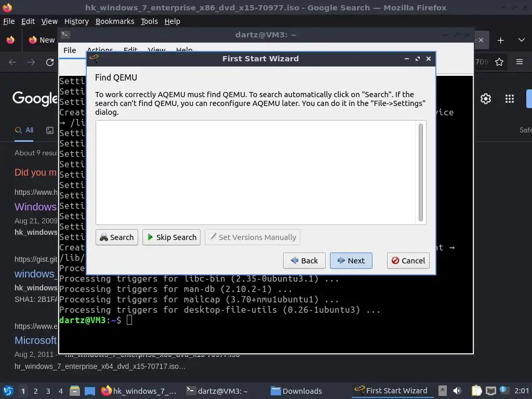The image size is (532, 399).
Task: Open Firefox File menu
Action: pos(9,21)
